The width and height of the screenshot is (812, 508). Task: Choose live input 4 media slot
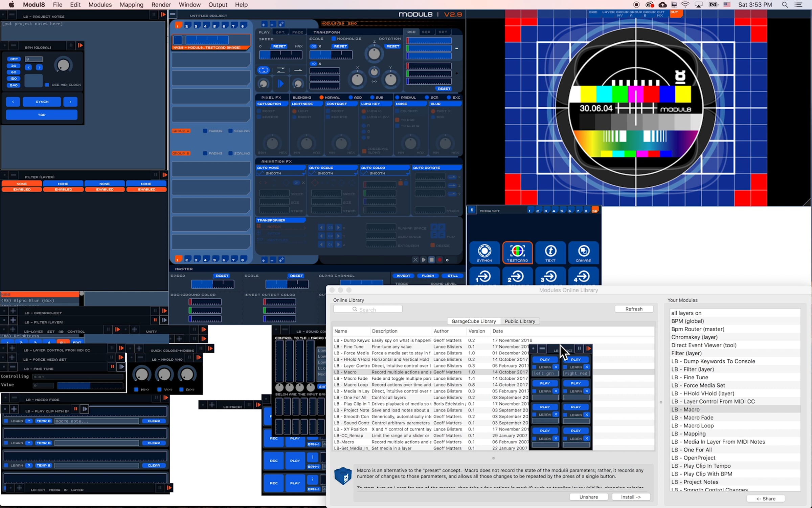[x=583, y=276]
